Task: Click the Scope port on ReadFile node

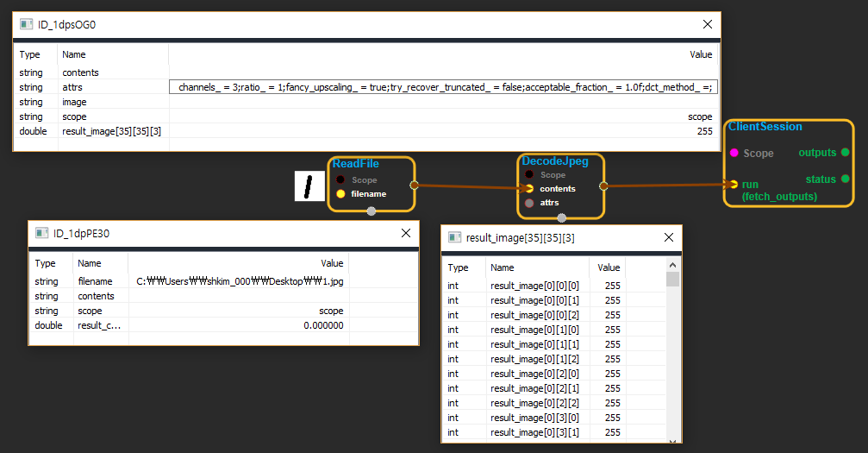Action: [x=341, y=180]
